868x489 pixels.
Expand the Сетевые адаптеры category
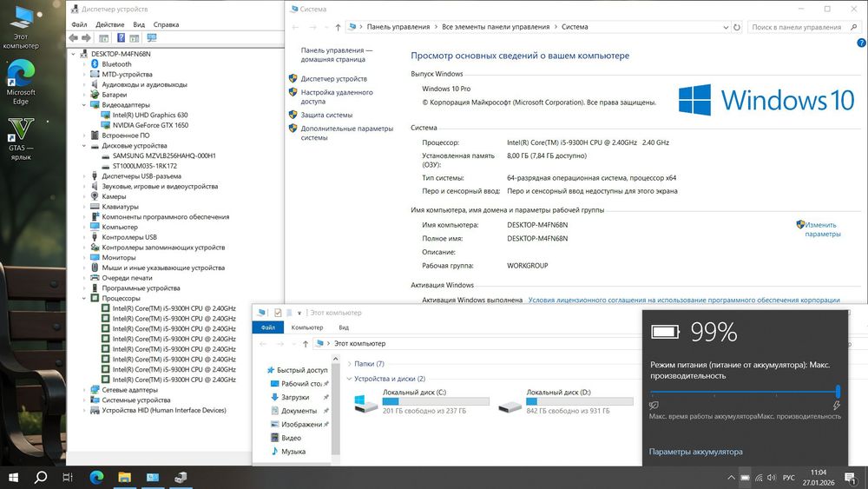coord(84,390)
